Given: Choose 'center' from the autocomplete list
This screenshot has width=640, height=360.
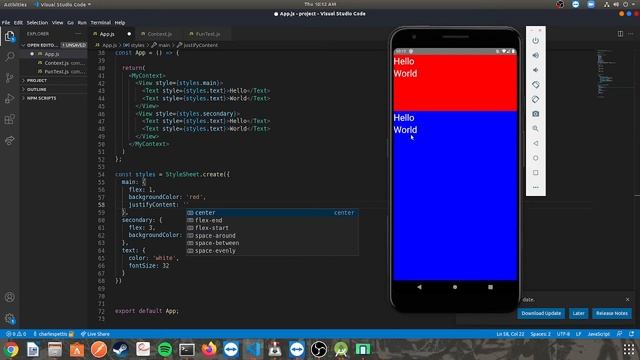Looking at the screenshot, I should pos(272,213).
